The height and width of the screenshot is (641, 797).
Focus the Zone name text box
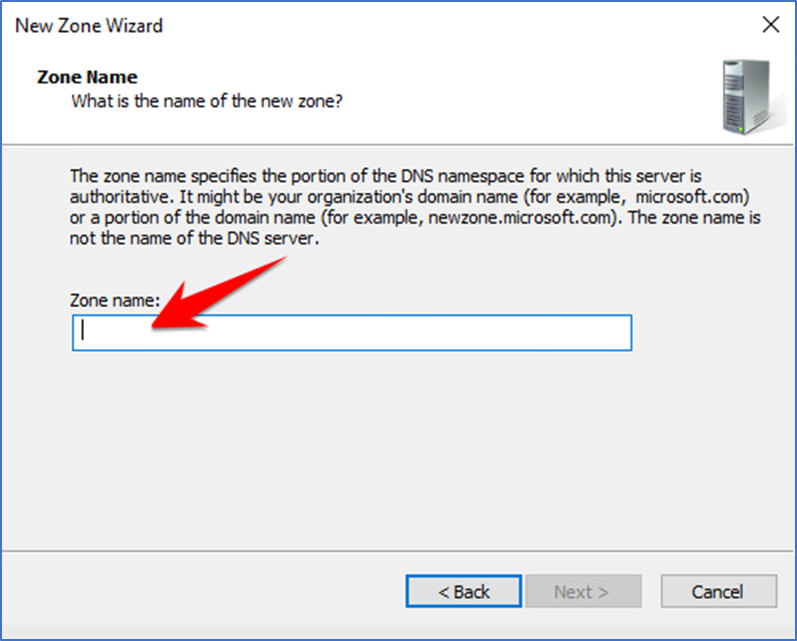pos(352,332)
